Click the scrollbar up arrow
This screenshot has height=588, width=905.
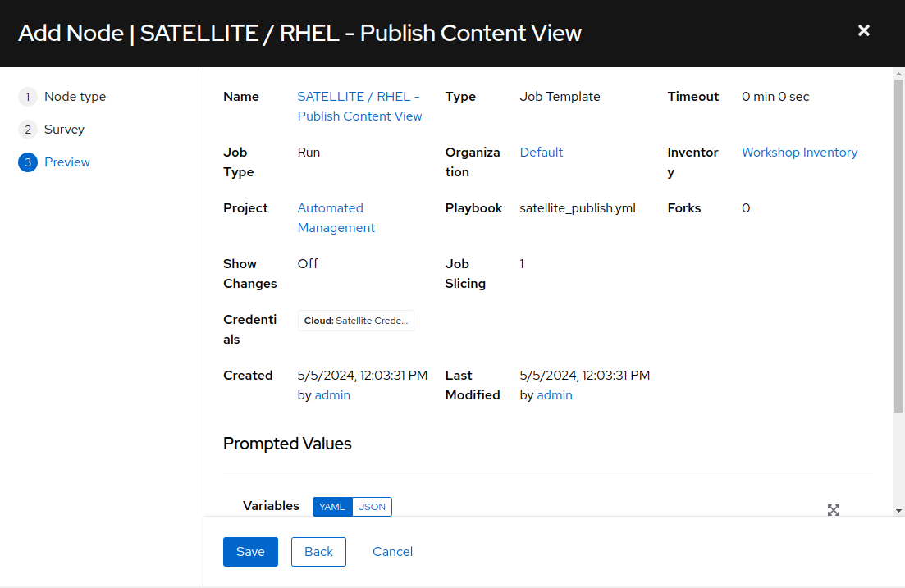tap(898, 74)
